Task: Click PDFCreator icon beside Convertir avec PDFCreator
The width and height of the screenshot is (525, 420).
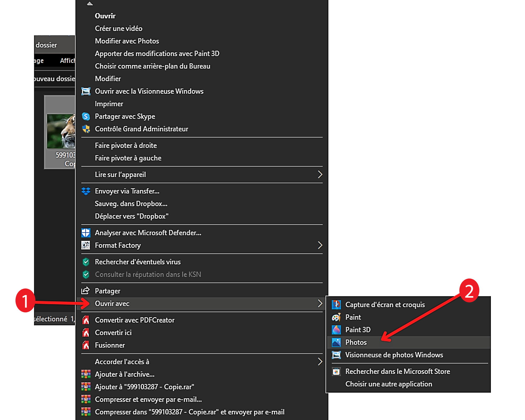Action: [86, 320]
